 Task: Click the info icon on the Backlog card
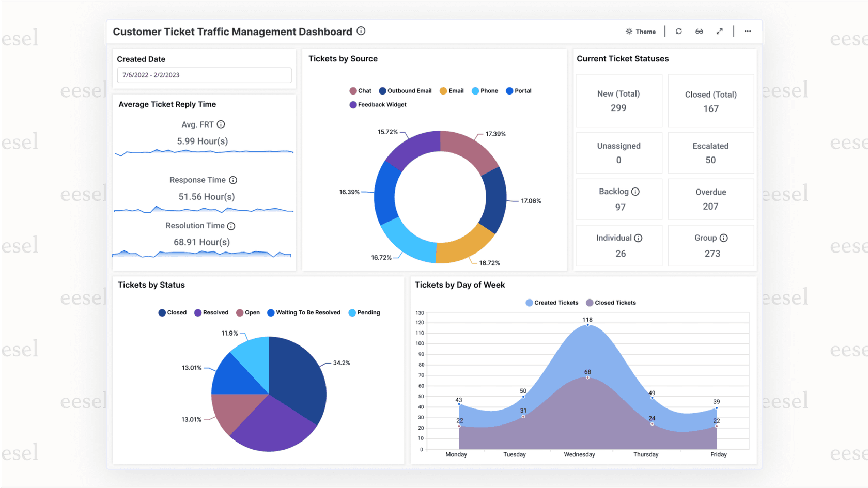[x=636, y=191]
